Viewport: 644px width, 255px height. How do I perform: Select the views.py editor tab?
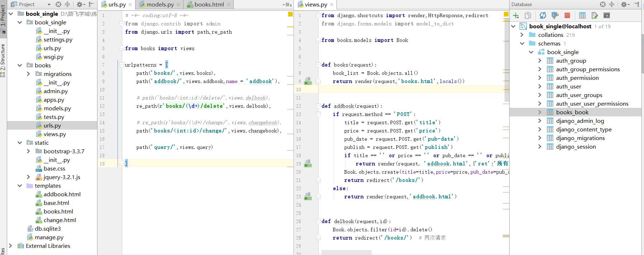[315, 5]
